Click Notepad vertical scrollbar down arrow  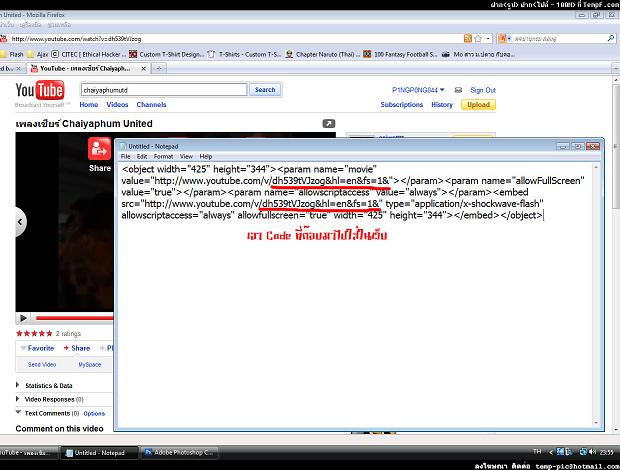click(x=596, y=423)
